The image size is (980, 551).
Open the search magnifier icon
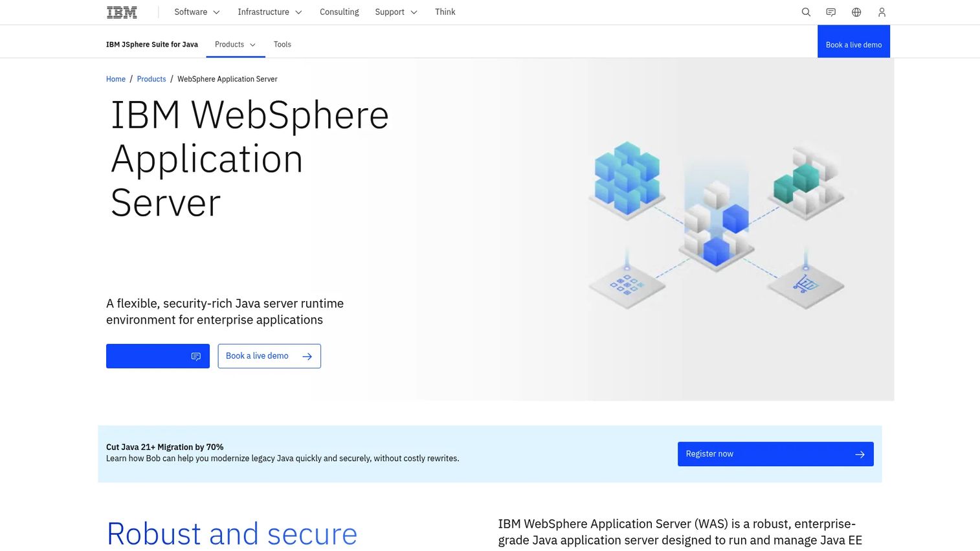tap(806, 12)
